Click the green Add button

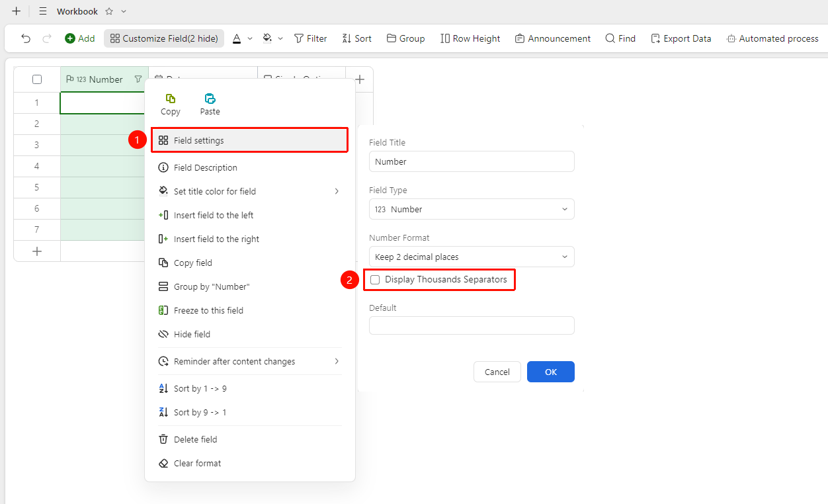pos(80,38)
